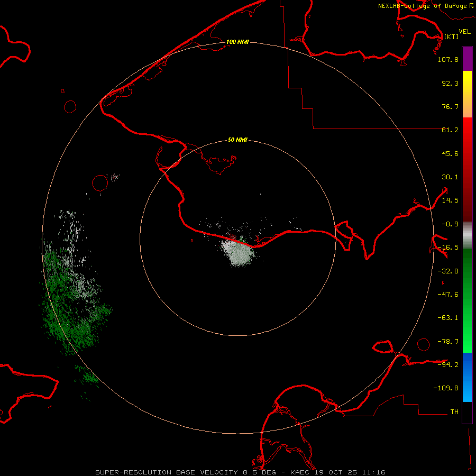Click the gray near-zero color bar segment

coord(467,235)
